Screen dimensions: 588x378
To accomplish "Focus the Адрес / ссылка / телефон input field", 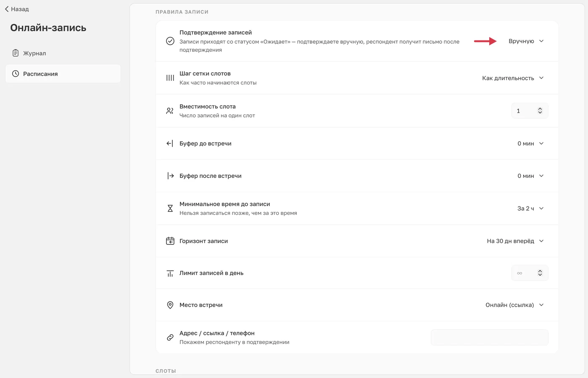I will pos(490,337).
